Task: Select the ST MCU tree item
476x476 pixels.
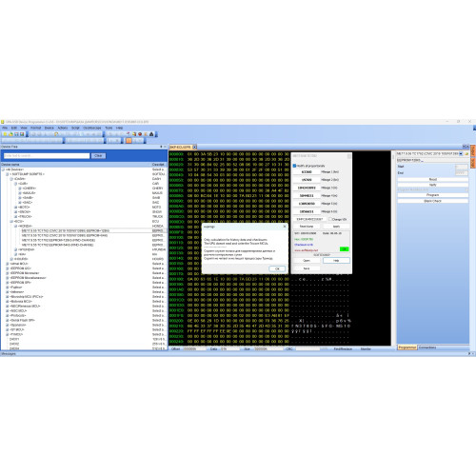Action: [17, 329]
